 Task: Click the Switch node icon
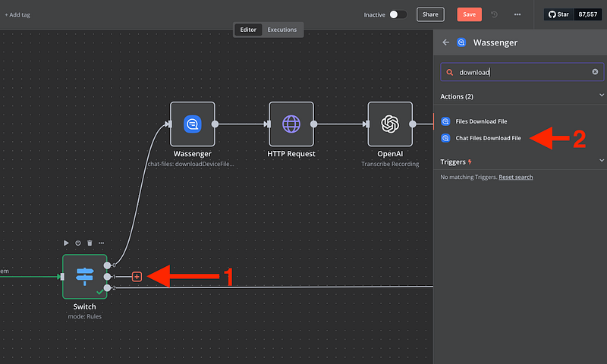click(x=84, y=276)
